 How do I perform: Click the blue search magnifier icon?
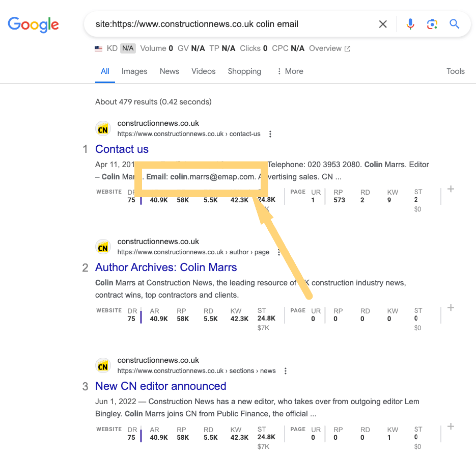point(455,24)
